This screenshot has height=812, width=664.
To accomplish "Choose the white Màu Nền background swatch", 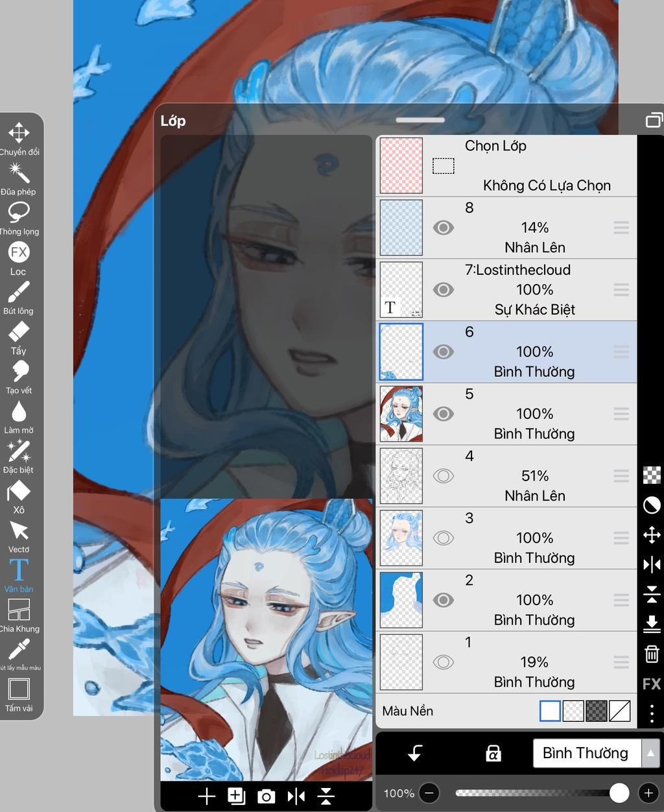I will (550, 711).
